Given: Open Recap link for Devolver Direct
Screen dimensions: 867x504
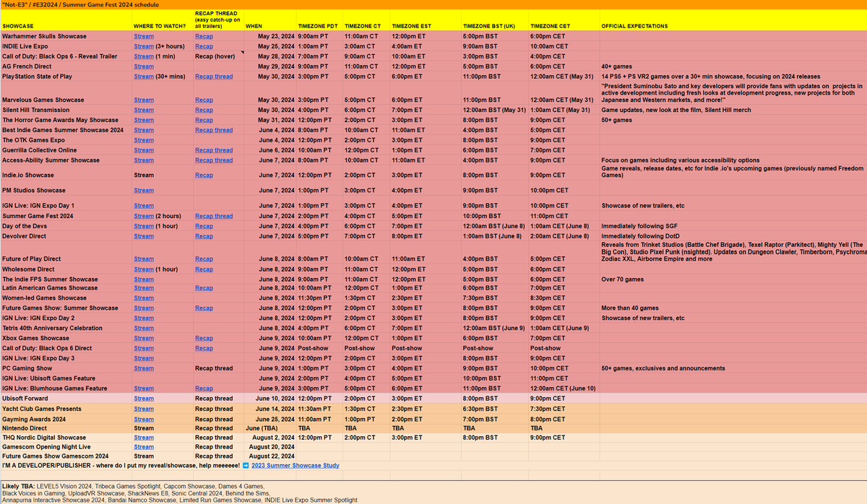Looking at the screenshot, I should click(204, 236).
